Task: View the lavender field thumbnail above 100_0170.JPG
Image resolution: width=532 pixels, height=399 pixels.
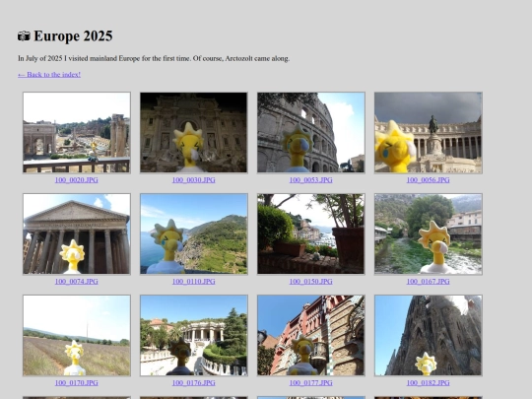Action: [77, 336]
